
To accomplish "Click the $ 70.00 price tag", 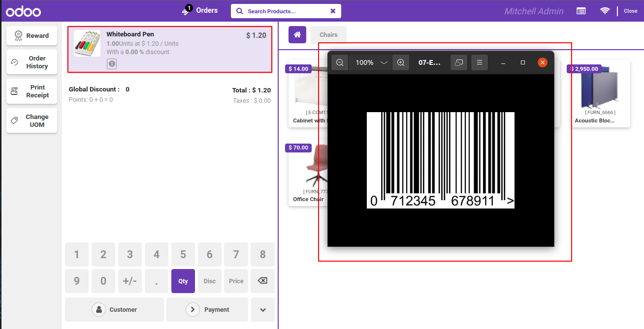I will 298,148.
